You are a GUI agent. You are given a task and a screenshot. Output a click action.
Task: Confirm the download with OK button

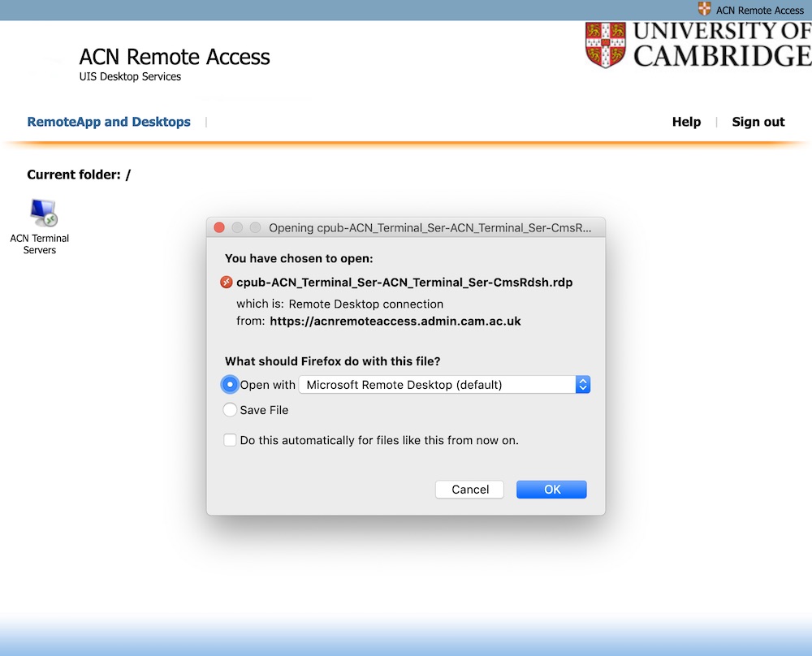(x=551, y=490)
